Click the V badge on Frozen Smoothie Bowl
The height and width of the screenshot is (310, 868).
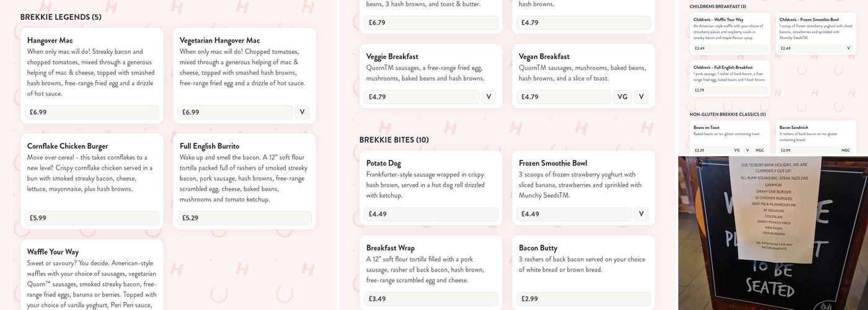tap(641, 214)
